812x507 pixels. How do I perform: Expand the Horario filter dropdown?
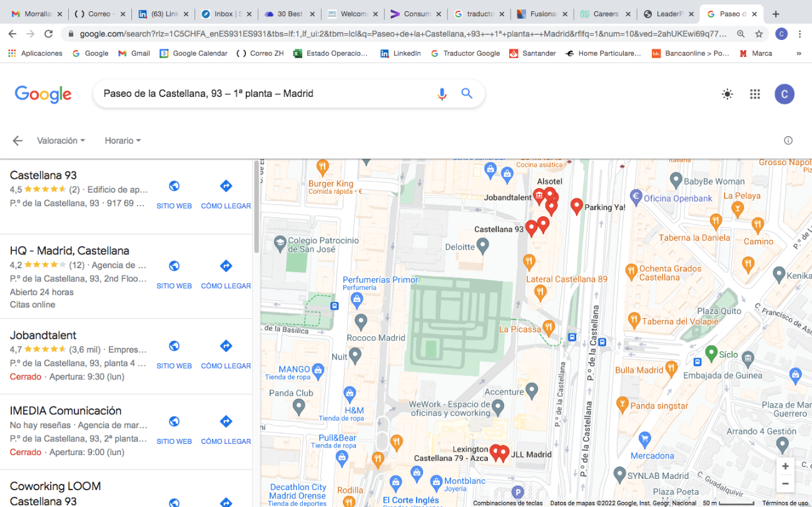pos(123,141)
